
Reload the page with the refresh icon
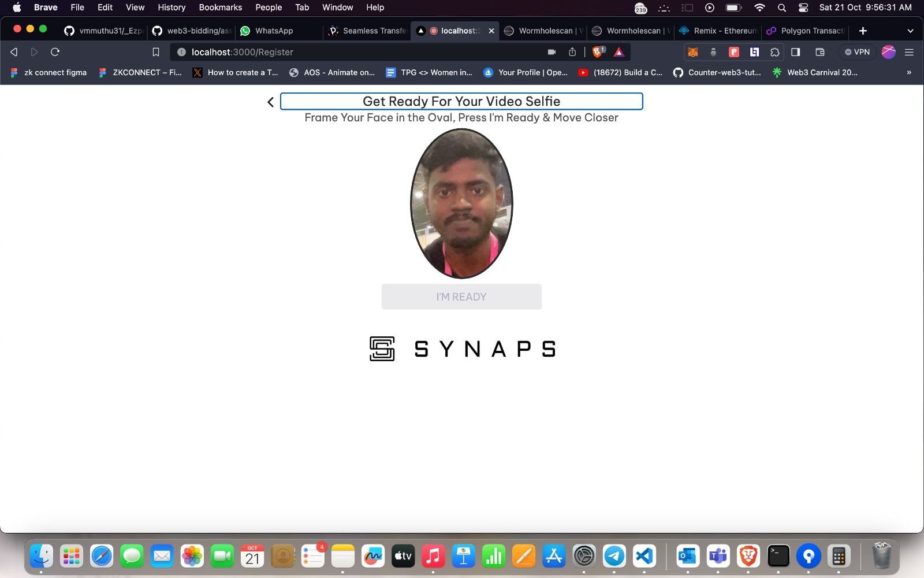(55, 52)
